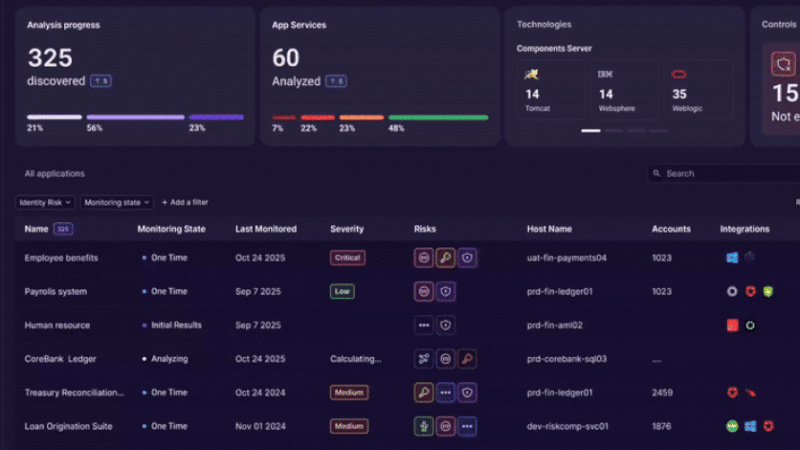
Task: Sort by the Last Monitored column header
Action: [266, 229]
